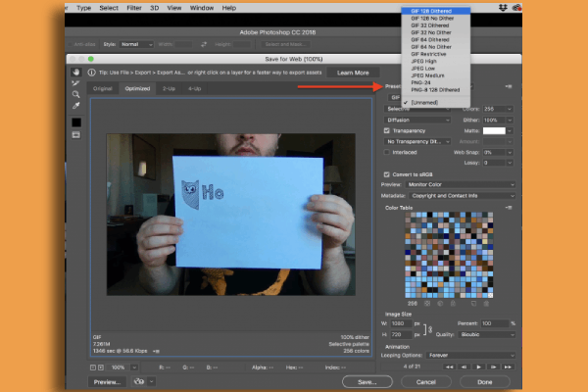Open the Dither 100% dropdown arrow
The height and width of the screenshot is (392, 588).
tap(510, 120)
